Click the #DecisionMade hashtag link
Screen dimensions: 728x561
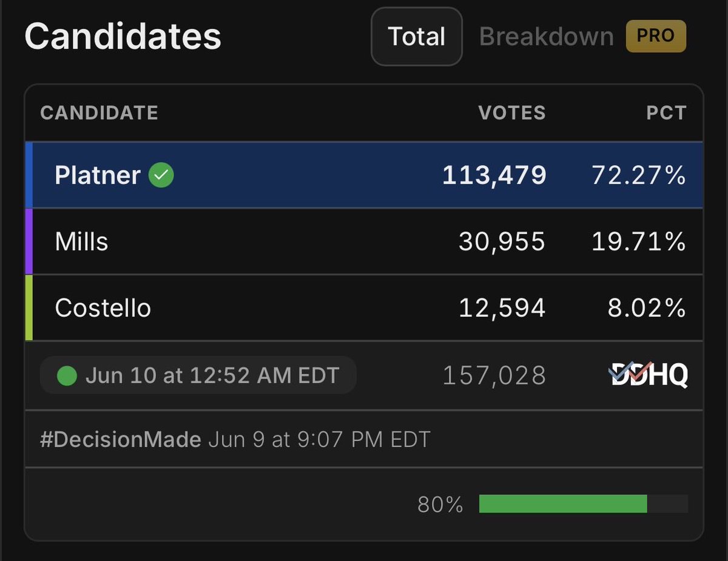pyautogui.click(x=121, y=439)
